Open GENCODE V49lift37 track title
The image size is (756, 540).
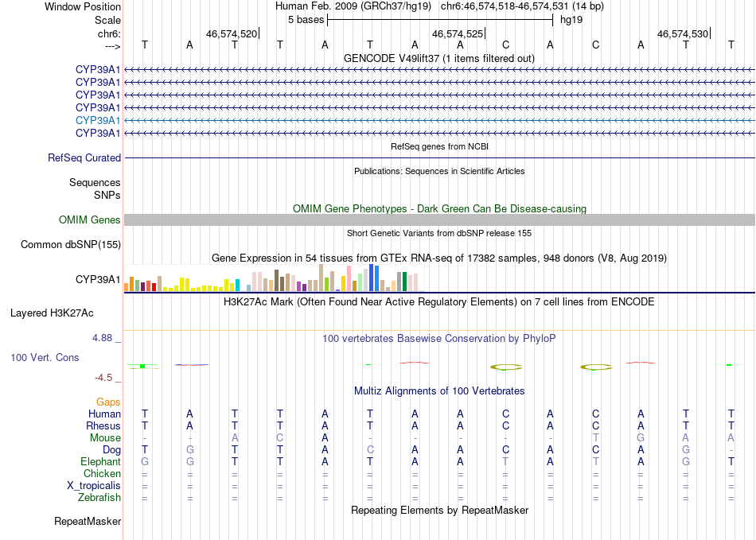(439, 59)
